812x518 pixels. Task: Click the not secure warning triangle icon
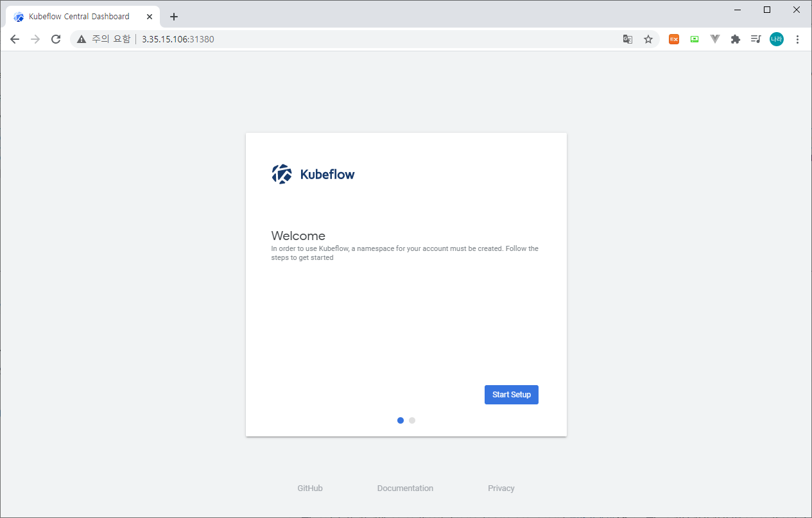[x=82, y=39]
